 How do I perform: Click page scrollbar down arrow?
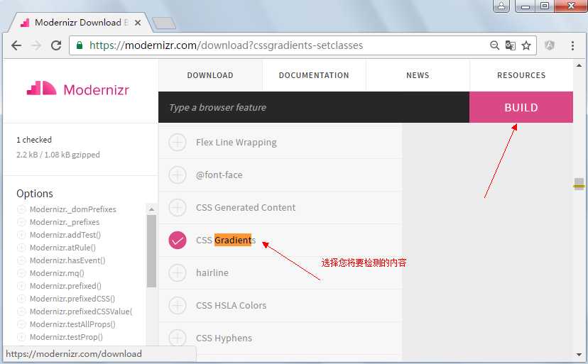579,354
